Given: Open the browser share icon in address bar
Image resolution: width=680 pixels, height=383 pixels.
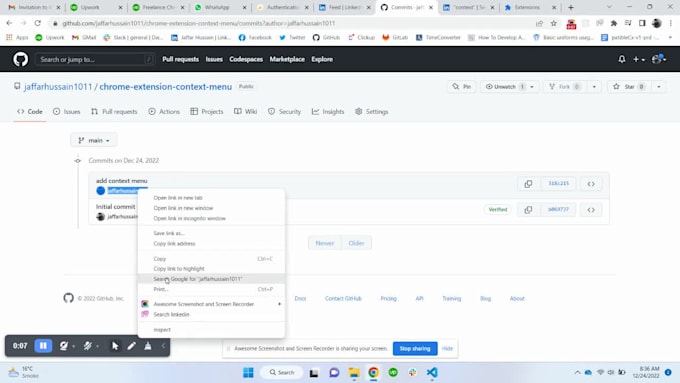Looking at the screenshot, I should coord(539,23).
